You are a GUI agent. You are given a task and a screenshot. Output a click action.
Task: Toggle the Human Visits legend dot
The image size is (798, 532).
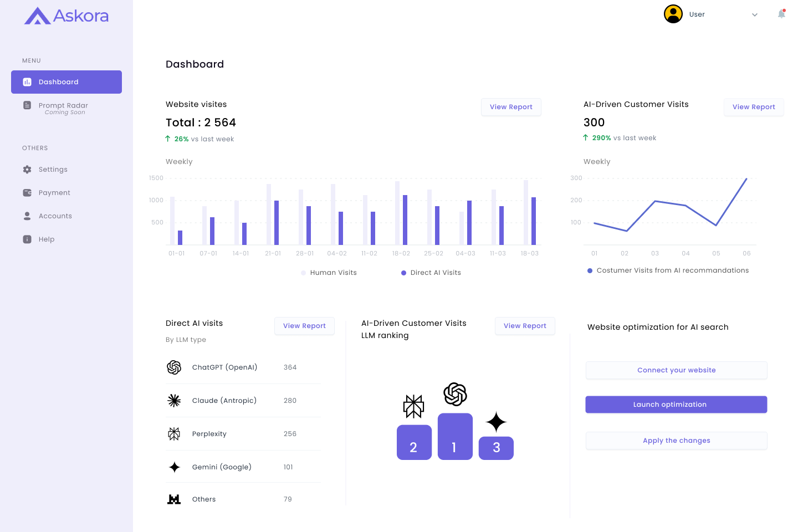coord(303,273)
